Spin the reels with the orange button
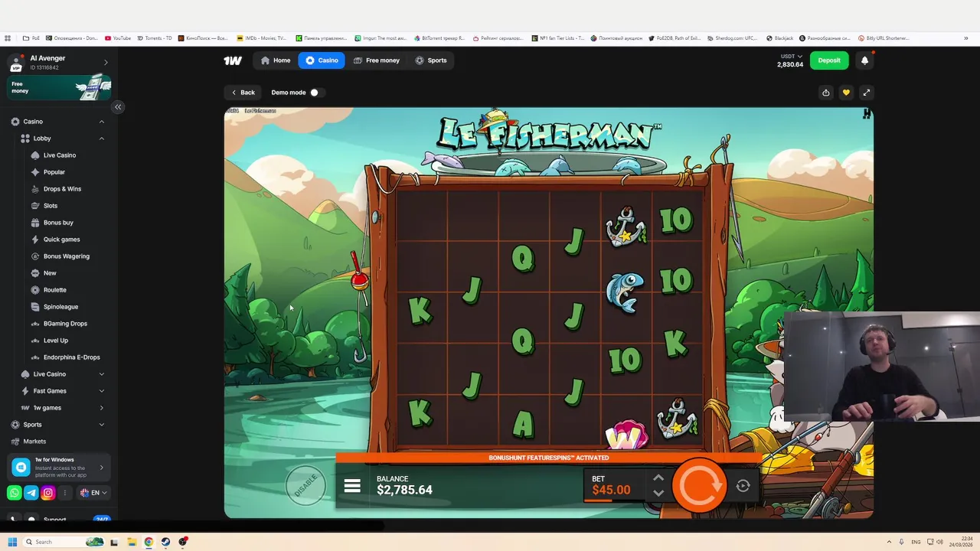This screenshot has height=551, width=980. click(699, 485)
